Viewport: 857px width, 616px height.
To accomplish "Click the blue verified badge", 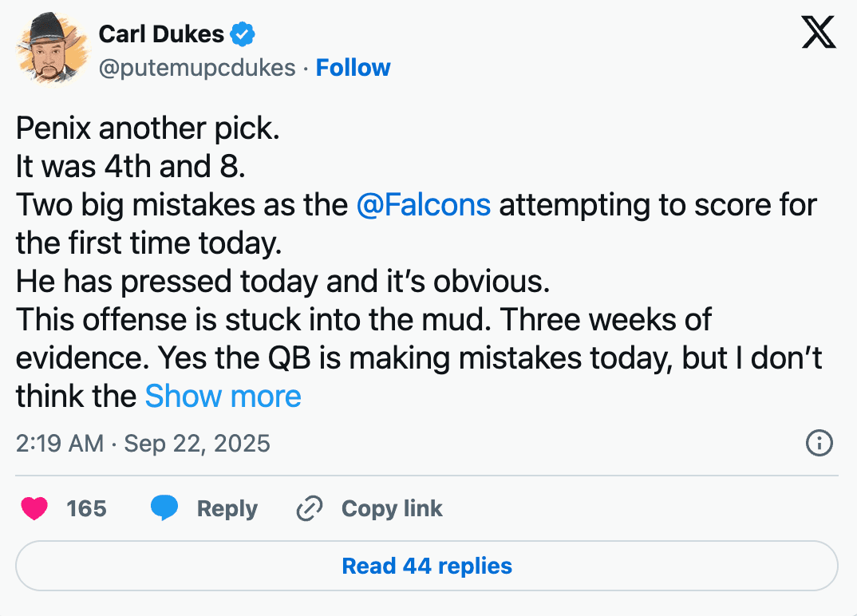I will pyautogui.click(x=243, y=34).
